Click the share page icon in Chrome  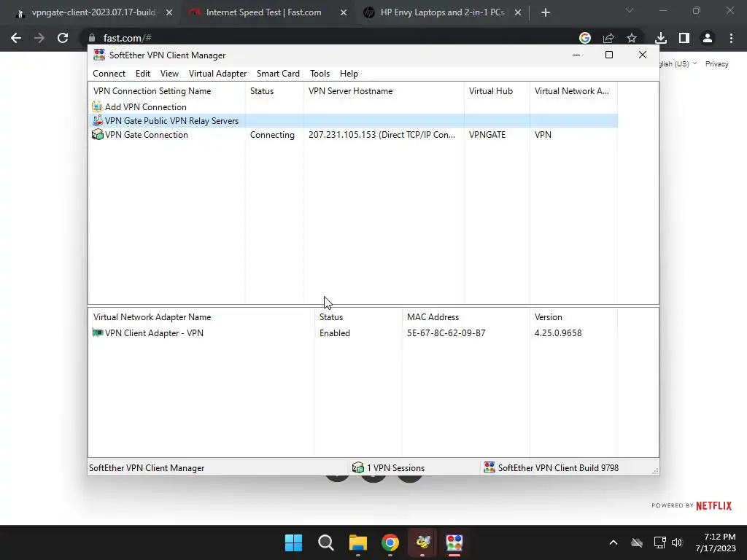coord(608,38)
